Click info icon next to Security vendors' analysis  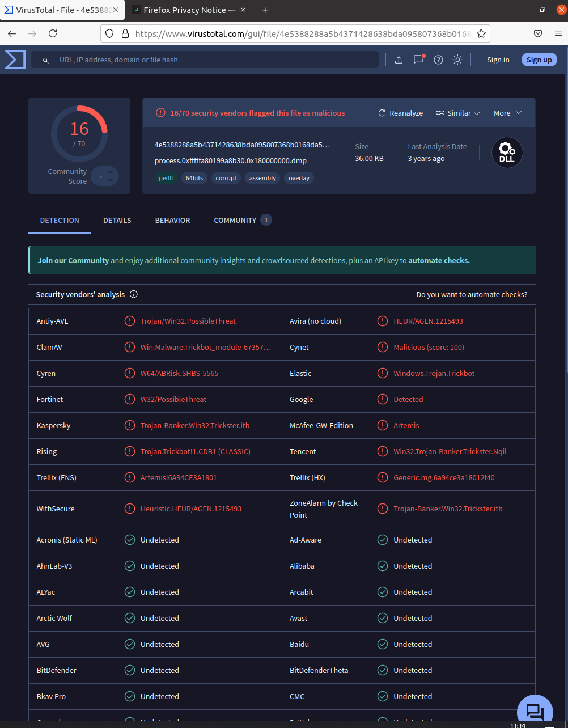pyautogui.click(x=134, y=294)
